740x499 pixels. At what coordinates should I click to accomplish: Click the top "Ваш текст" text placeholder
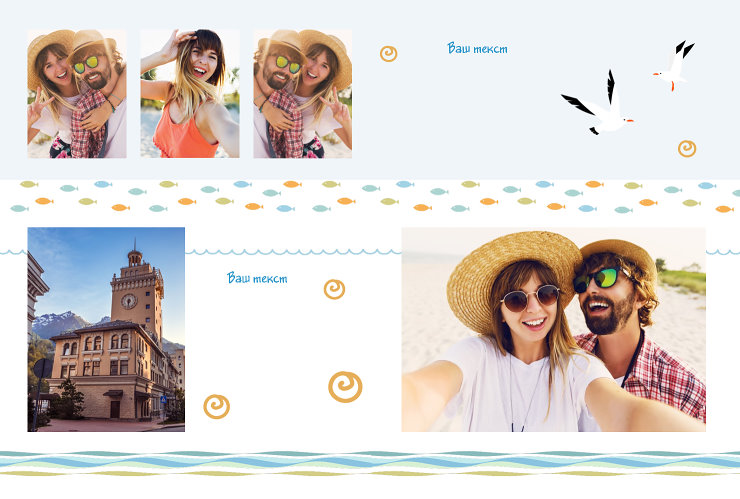pos(477,48)
